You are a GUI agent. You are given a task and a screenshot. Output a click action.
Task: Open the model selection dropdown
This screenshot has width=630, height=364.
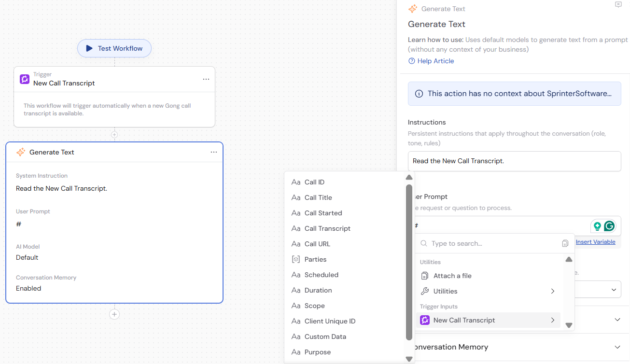[x=614, y=289]
